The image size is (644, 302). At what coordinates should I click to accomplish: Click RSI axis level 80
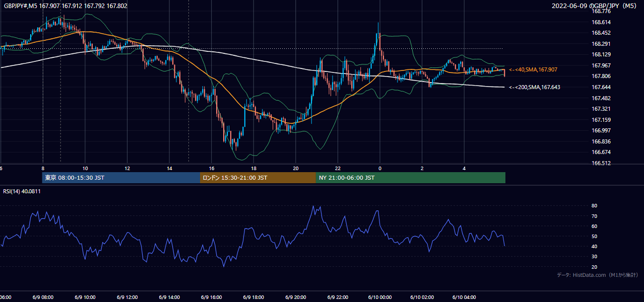tap(595, 206)
